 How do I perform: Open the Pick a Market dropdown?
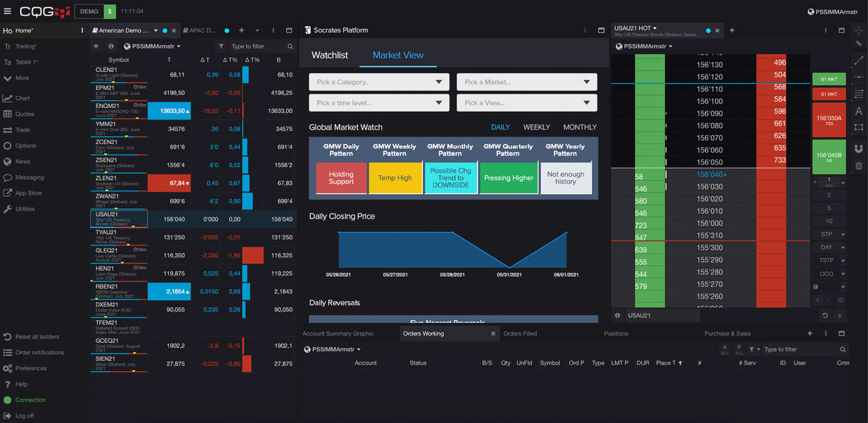point(527,82)
